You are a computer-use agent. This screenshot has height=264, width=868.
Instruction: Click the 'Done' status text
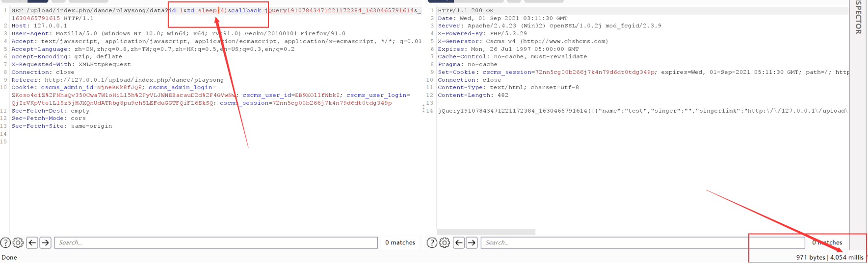(x=9, y=257)
